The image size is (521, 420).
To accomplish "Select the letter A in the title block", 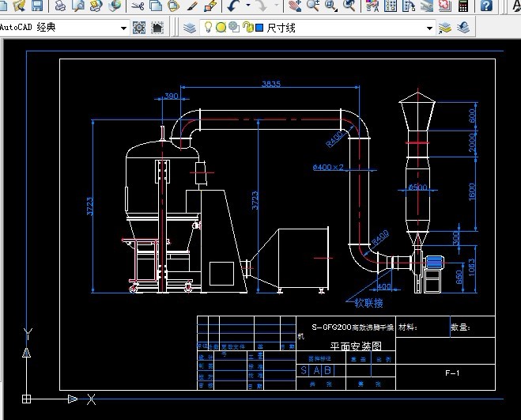I will point(317,370).
